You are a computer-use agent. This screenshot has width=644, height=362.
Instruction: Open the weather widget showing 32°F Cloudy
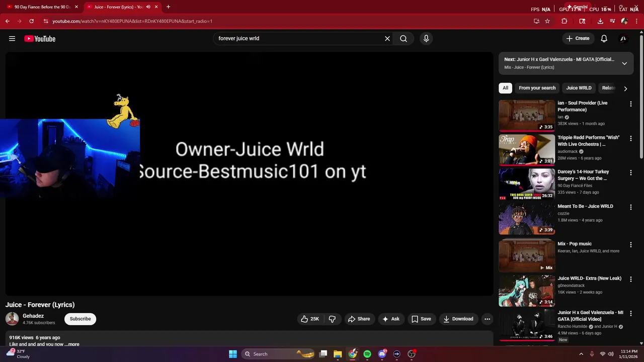(x=19, y=354)
